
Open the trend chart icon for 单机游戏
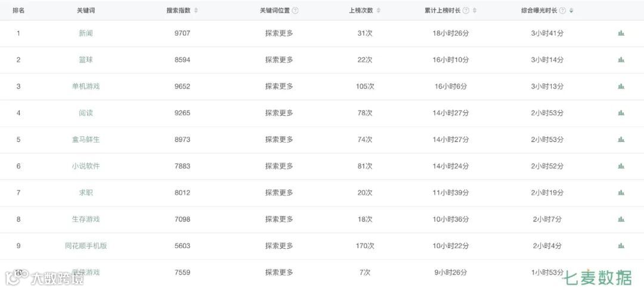point(621,87)
